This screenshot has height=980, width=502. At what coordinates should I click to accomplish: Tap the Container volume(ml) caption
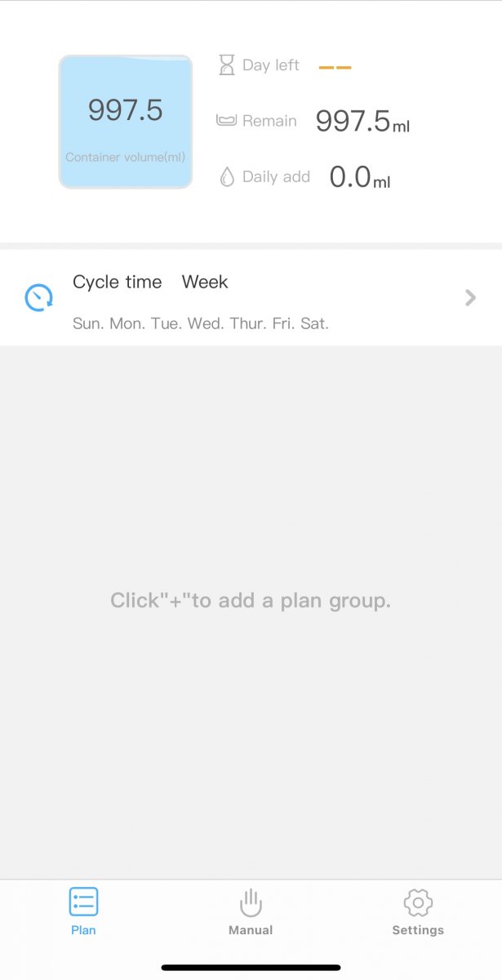click(x=126, y=157)
